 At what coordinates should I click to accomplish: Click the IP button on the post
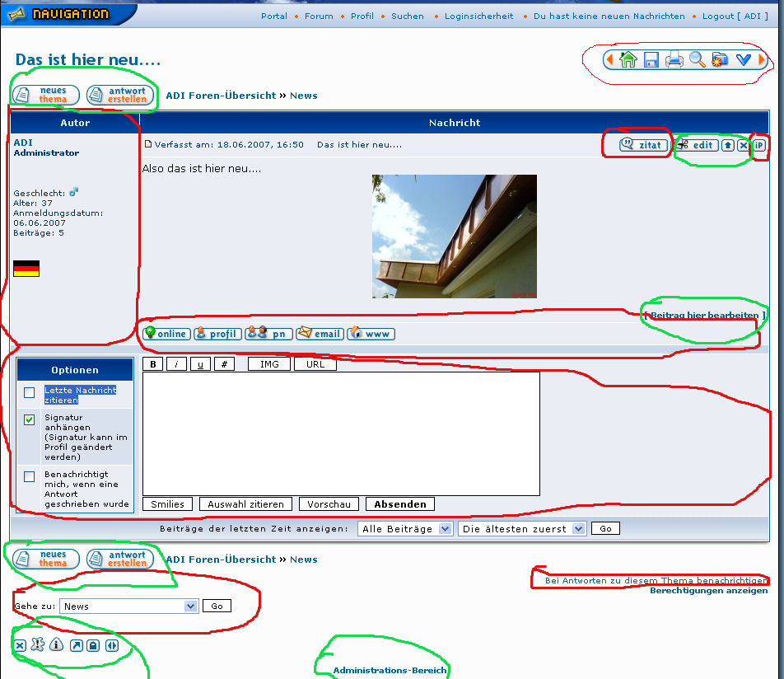click(x=759, y=145)
